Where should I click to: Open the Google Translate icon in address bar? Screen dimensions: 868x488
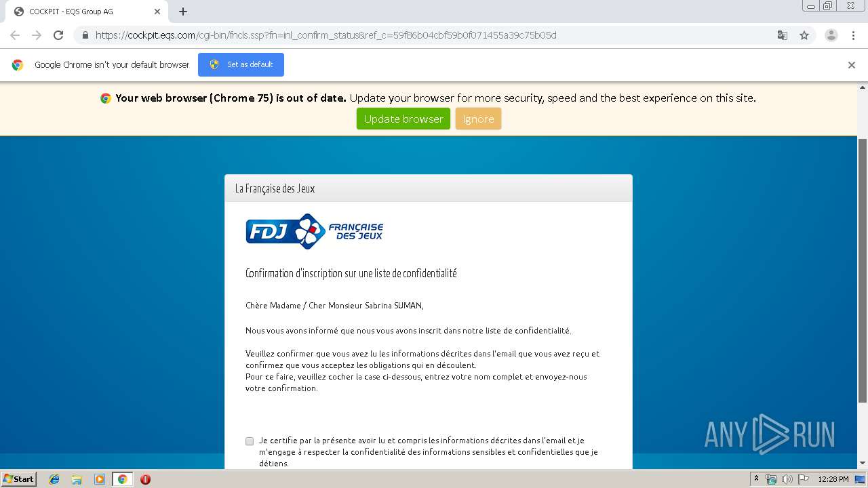[782, 35]
